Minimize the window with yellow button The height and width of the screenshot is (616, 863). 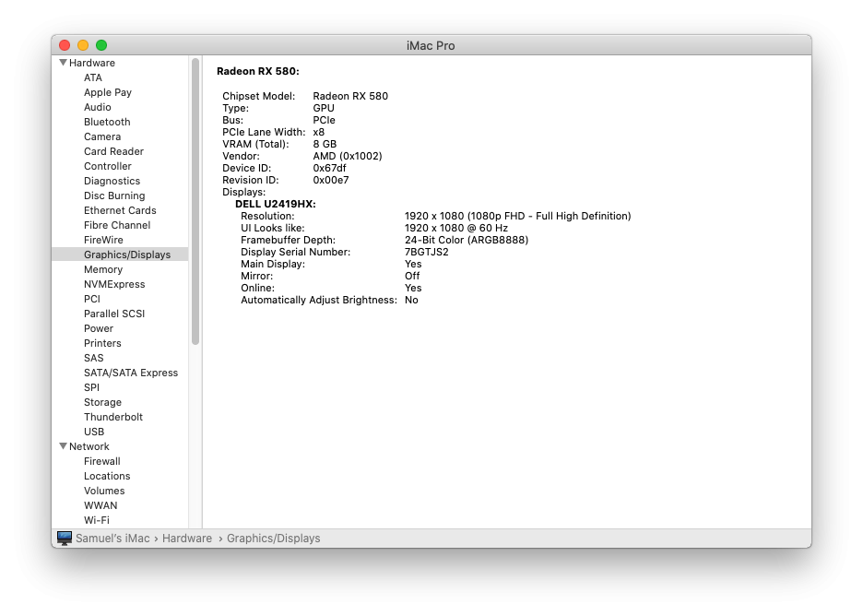pos(83,45)
